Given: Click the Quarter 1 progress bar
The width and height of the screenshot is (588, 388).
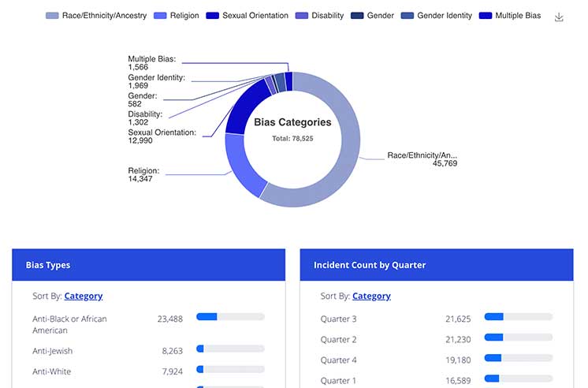Looking at the screenshot, I should coord(519,379).
